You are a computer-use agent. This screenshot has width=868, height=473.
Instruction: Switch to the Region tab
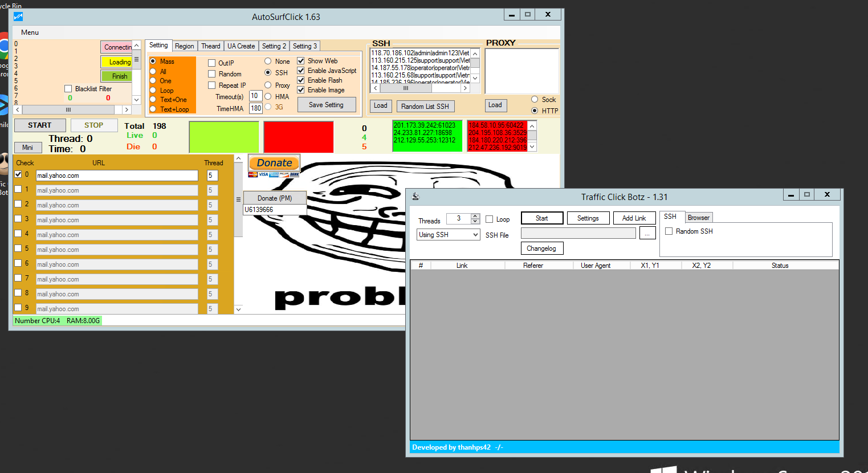(x=184, y=46)
